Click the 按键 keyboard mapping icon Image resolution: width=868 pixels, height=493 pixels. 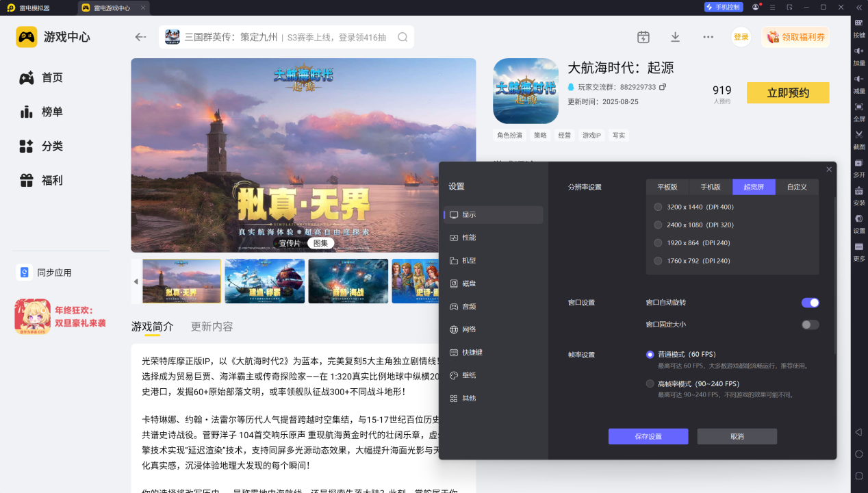click(x=858, y=23)
